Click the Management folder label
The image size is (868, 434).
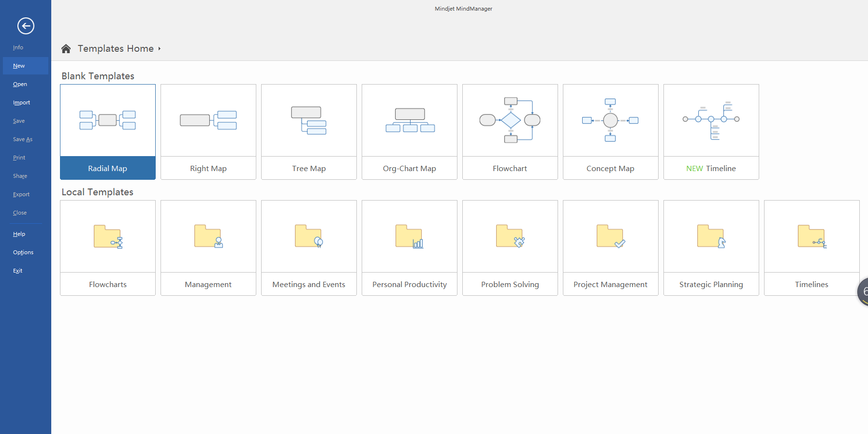pyautogui.click(x=208, y=284)
